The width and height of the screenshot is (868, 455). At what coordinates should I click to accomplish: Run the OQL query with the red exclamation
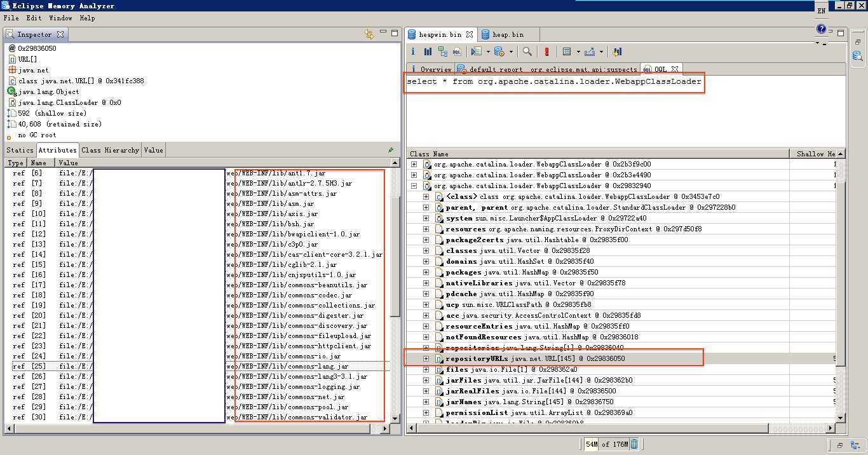[x=546, y=51]
